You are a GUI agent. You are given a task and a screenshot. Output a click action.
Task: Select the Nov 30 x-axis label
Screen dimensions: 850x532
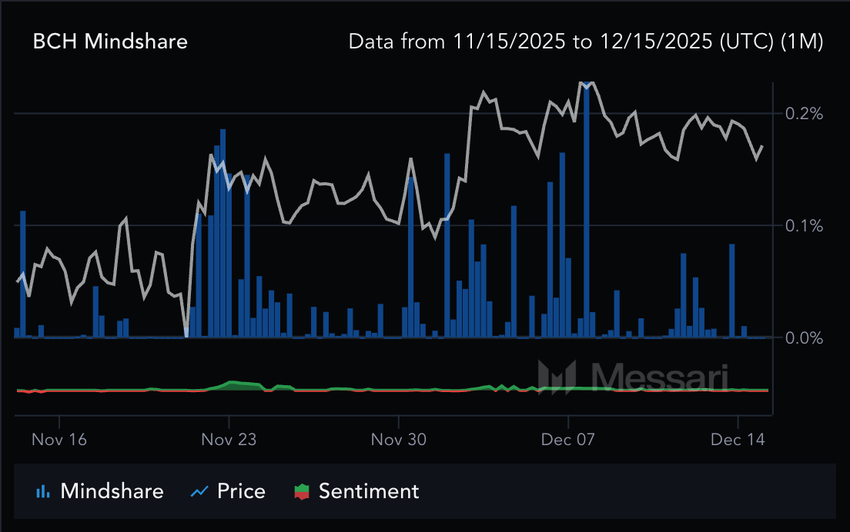click(399, 438)
